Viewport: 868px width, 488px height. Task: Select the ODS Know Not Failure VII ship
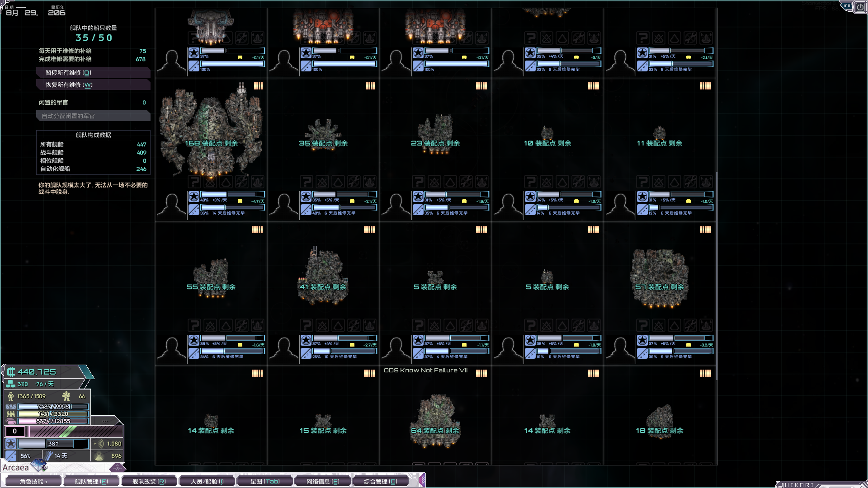pyautogui.click(x=435, y=416)
